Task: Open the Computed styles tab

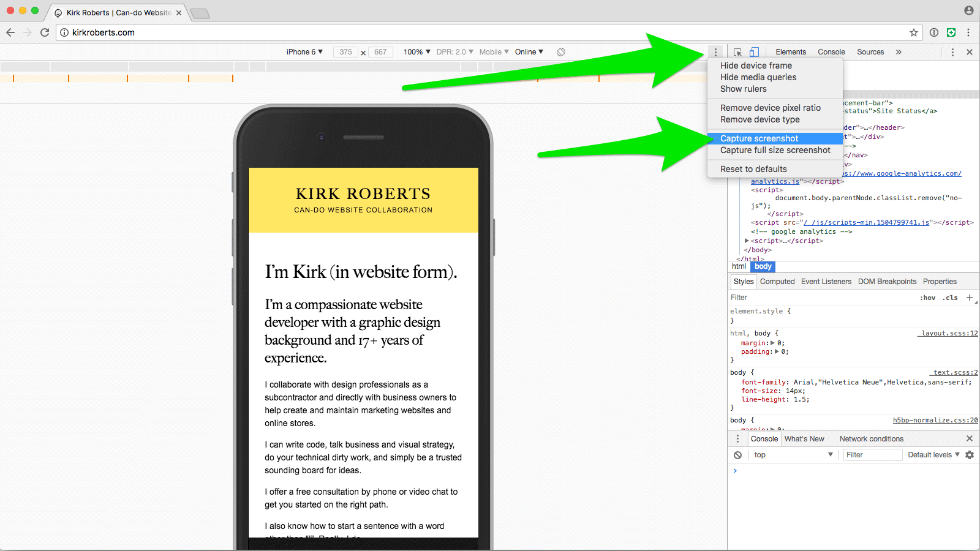Action: tap(777, 282)
